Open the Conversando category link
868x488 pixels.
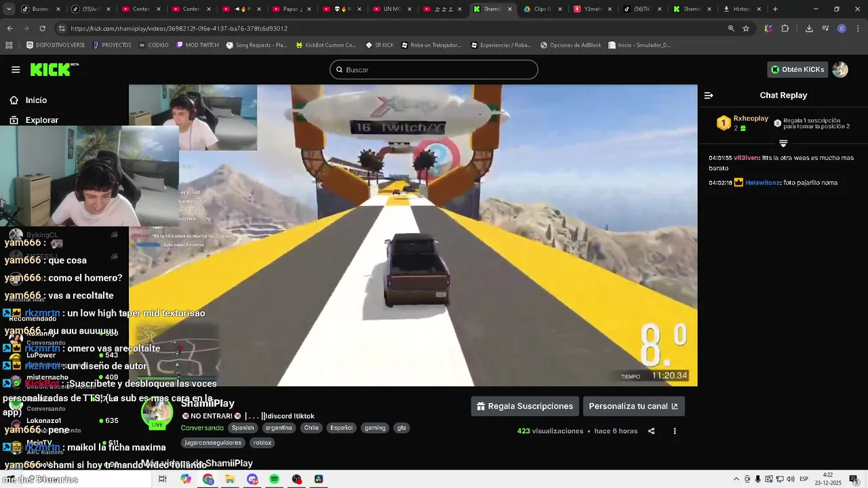(x=202, y=428)
